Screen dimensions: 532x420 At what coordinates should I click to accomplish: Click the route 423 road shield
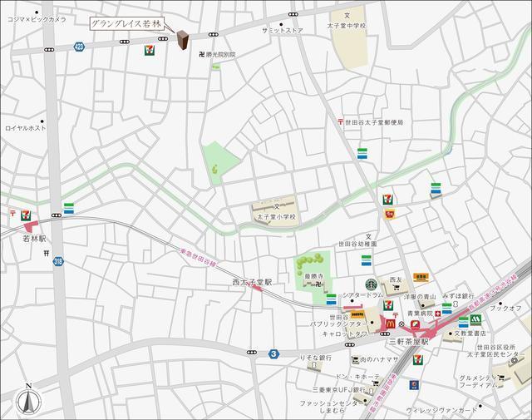coord(79,47)
